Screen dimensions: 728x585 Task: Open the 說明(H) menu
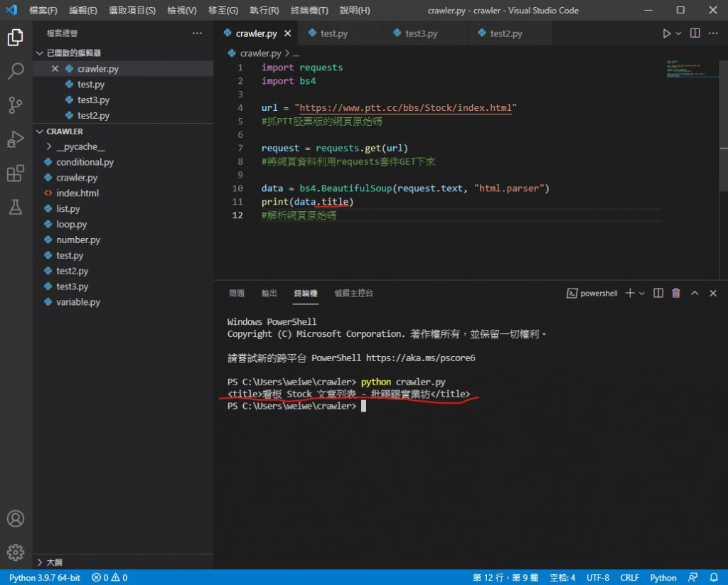pyautogui.click(x=355, y=10)
